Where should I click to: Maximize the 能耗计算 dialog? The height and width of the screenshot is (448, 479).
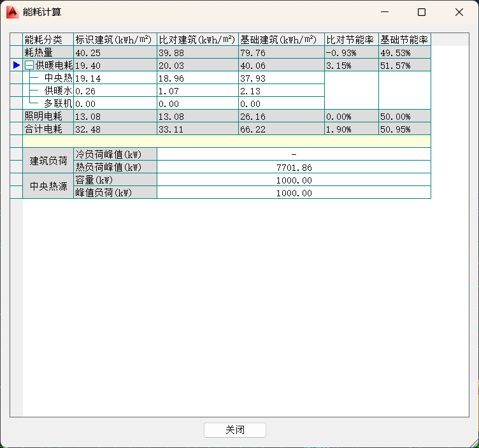click(x=421, y=12)
